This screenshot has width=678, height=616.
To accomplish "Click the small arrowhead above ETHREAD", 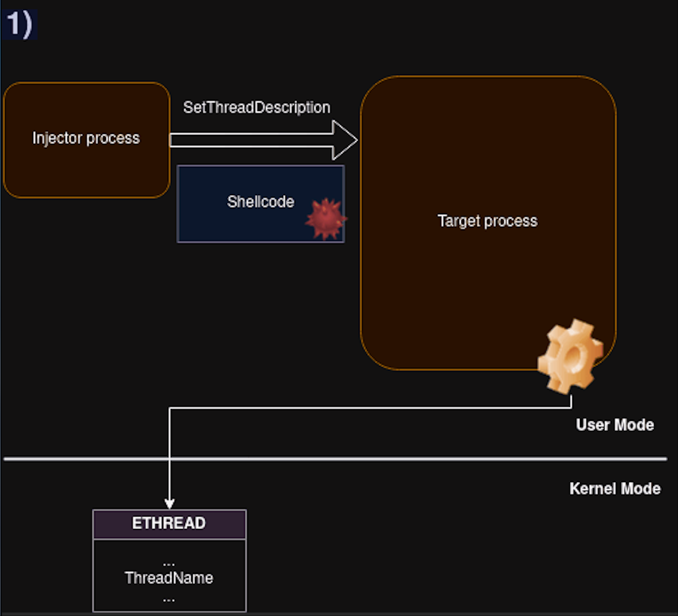I will click(x=169, y=504).
